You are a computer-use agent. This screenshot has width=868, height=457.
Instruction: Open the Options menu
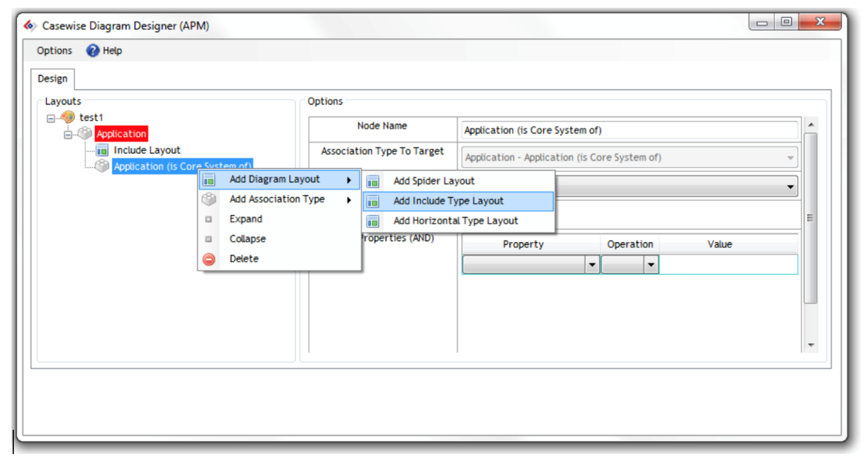coord(55,50)
